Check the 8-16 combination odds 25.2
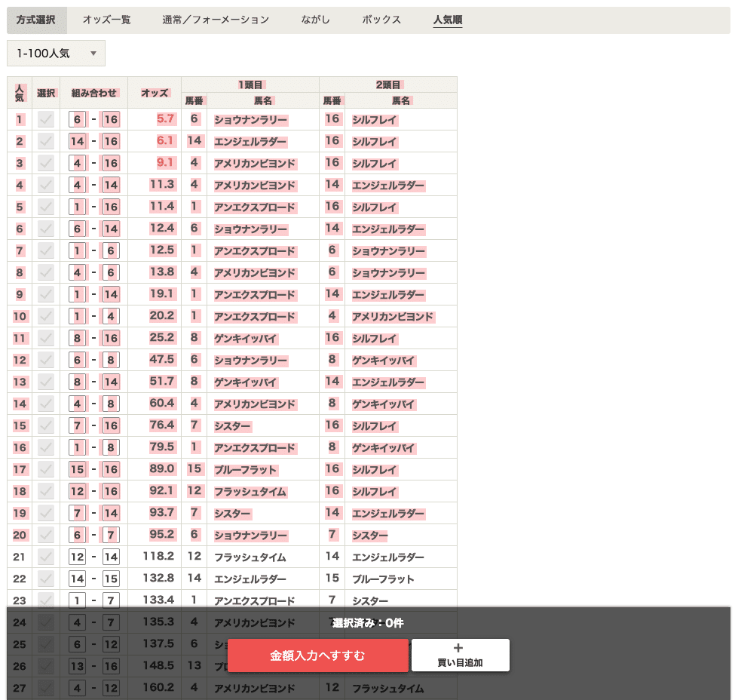Image resolution: width=738 pixels, height=700 pixels. [46, 338]
